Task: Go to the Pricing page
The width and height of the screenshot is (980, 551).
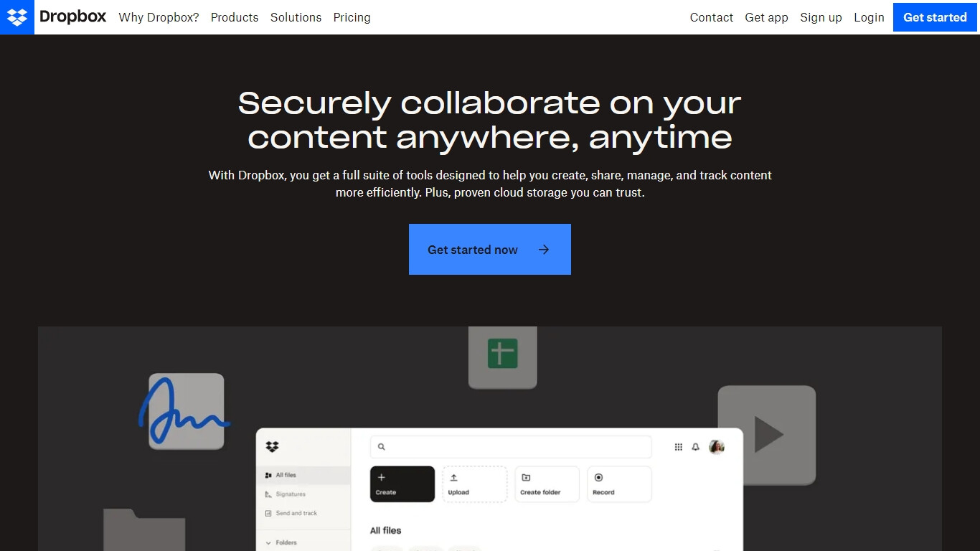Action: point(352,17)
